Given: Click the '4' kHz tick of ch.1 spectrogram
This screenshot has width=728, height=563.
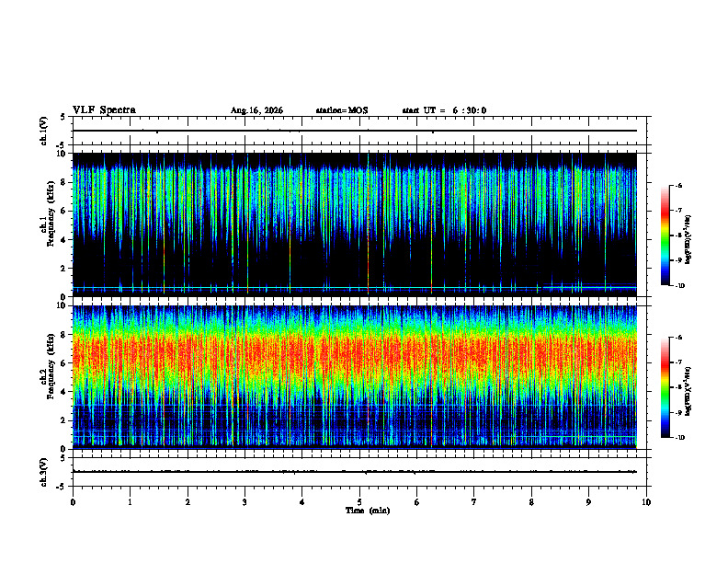Looking at the screenshot, I should click(x=64, y=240).
